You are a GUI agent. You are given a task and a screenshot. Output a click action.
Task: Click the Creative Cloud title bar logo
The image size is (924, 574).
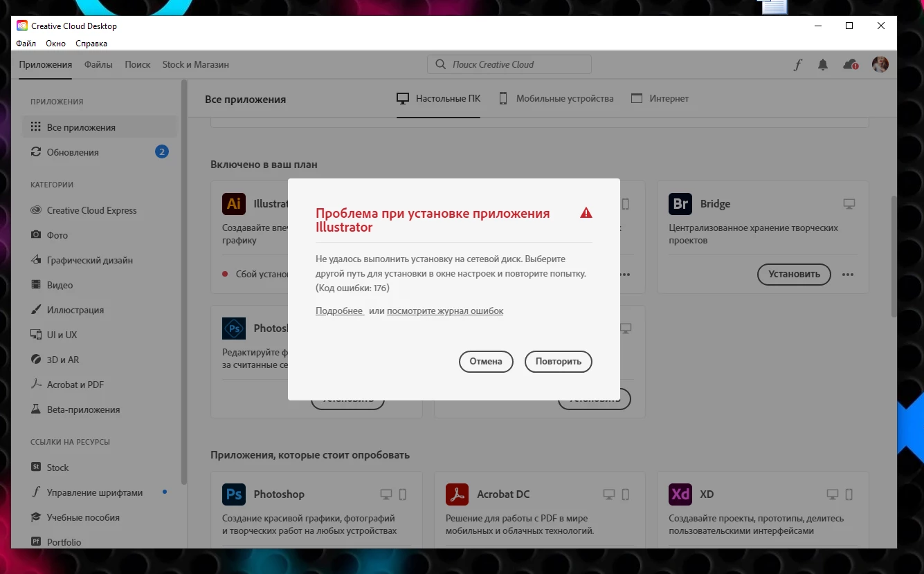[22, 26]
